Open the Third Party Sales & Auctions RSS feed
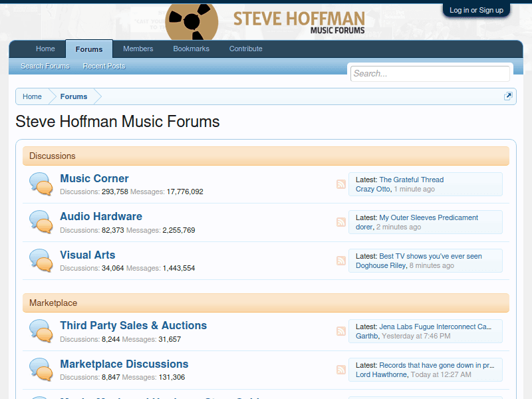 click(x=341, y=331)
